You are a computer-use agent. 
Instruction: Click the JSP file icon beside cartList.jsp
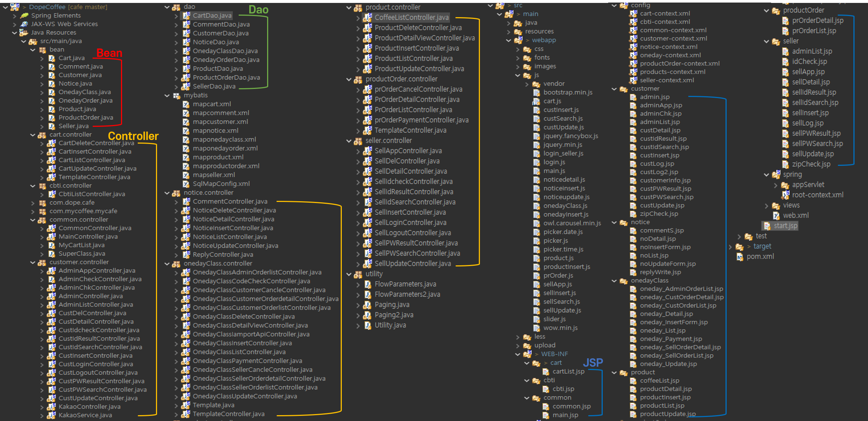tap(546, 371)
